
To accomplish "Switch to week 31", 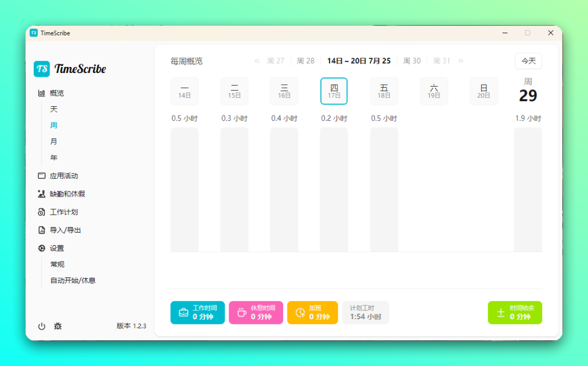I will [442, 61].
